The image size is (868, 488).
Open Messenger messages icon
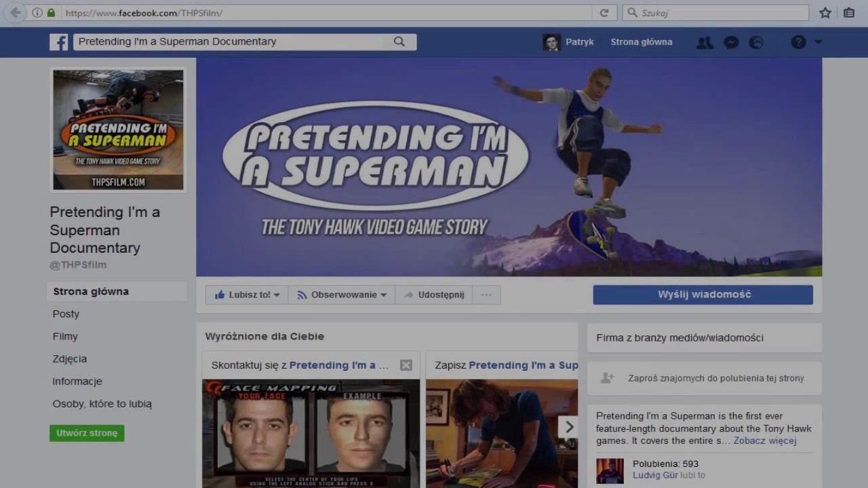click(731, 42)
